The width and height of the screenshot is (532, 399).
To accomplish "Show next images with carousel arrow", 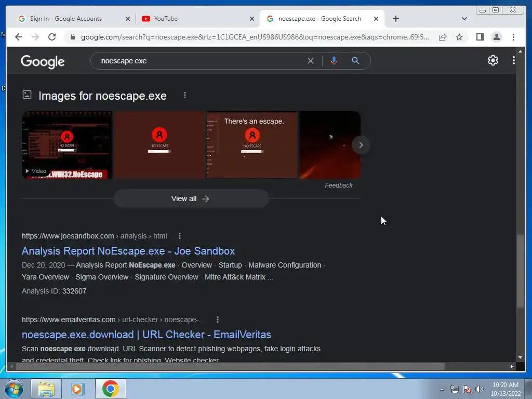I will 361,145.
